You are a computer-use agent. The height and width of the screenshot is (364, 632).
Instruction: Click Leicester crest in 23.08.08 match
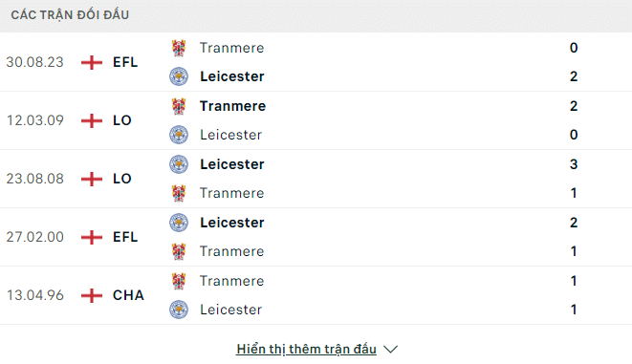coord(179,164)
